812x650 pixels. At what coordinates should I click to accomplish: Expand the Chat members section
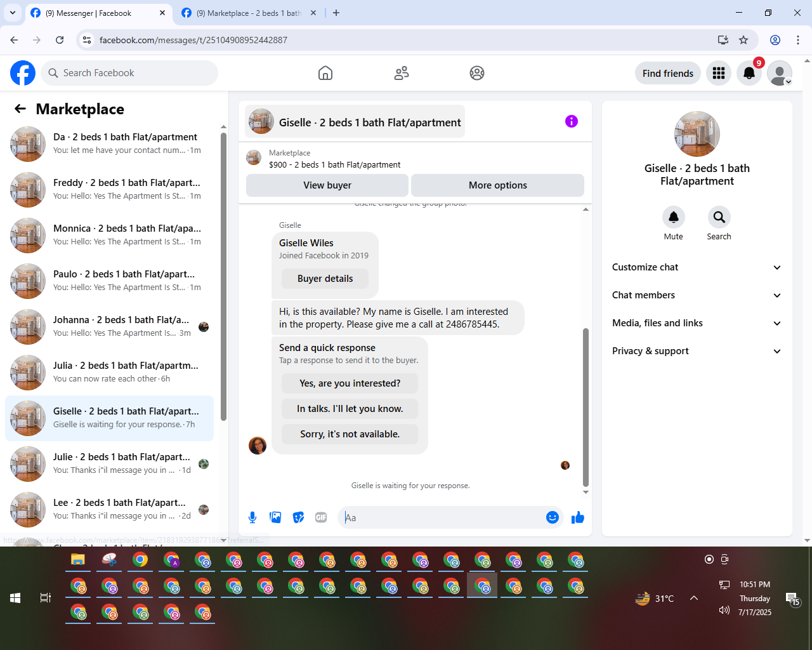[697, 295]
